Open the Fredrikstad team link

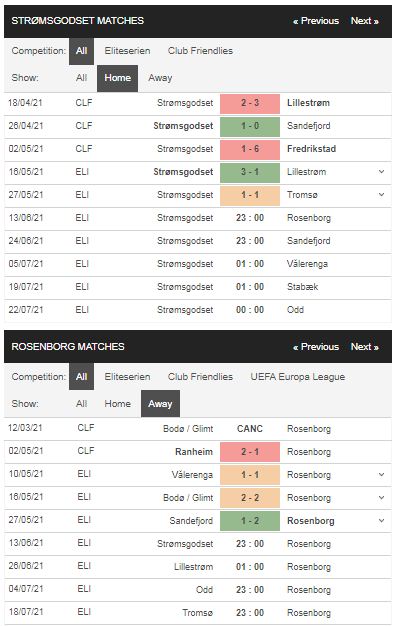312,149
